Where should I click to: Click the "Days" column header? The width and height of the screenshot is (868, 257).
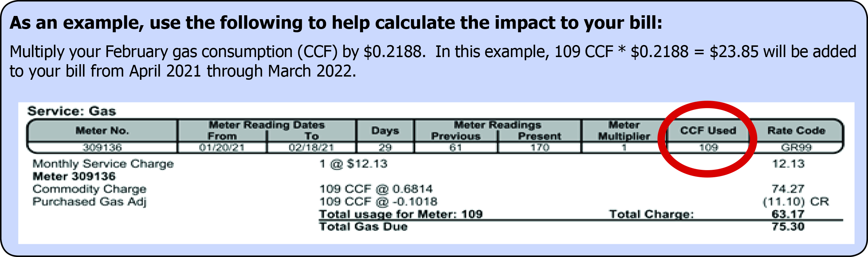pos(385,131)
